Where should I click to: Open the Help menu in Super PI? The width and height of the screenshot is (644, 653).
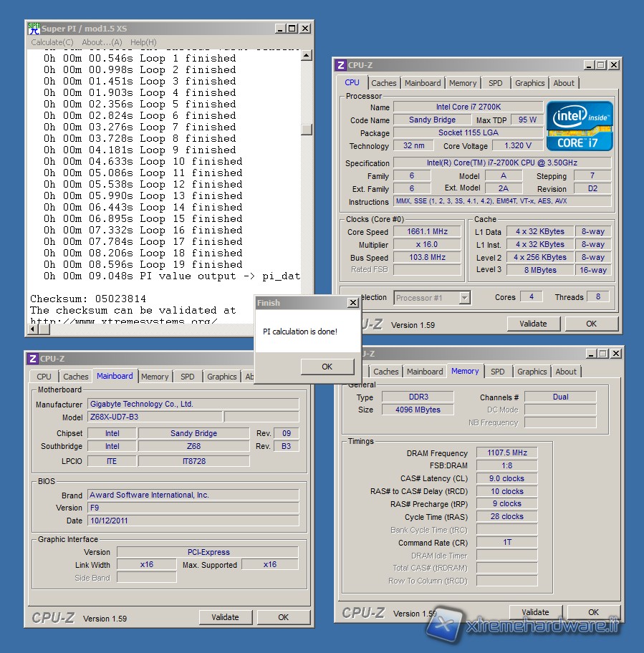click(143, 42)
